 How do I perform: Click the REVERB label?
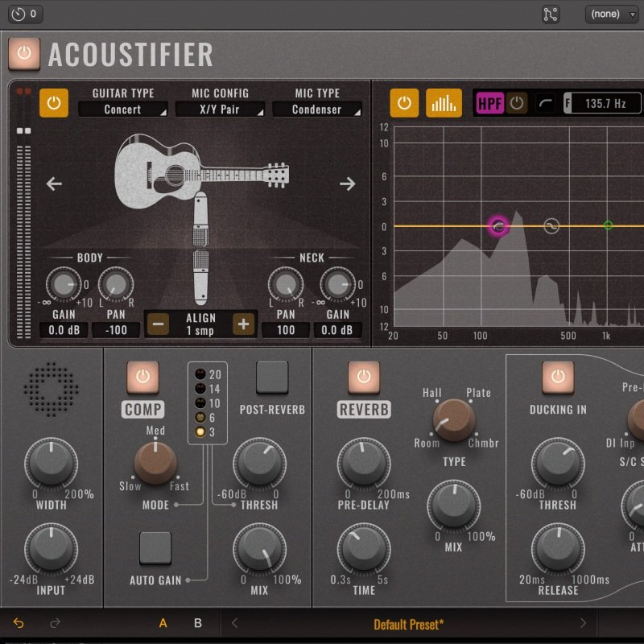tap(364, 410)
